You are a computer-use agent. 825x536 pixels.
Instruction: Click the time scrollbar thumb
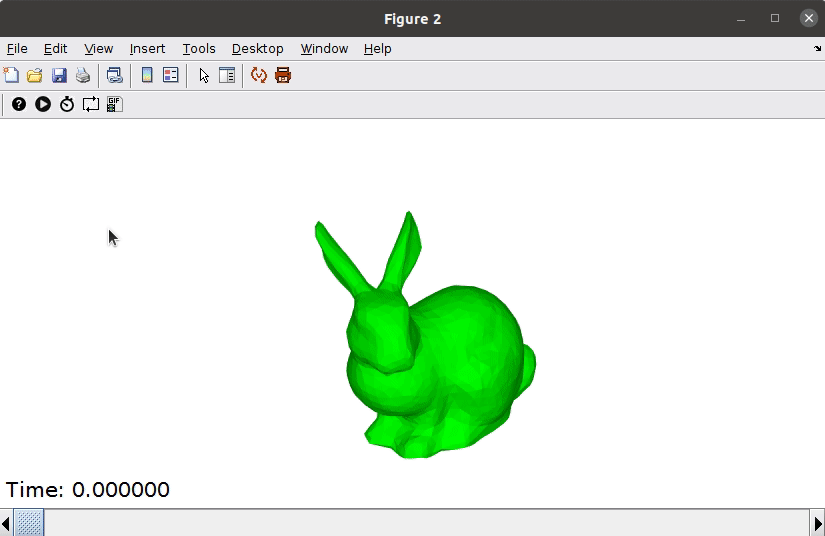(28, 523)
